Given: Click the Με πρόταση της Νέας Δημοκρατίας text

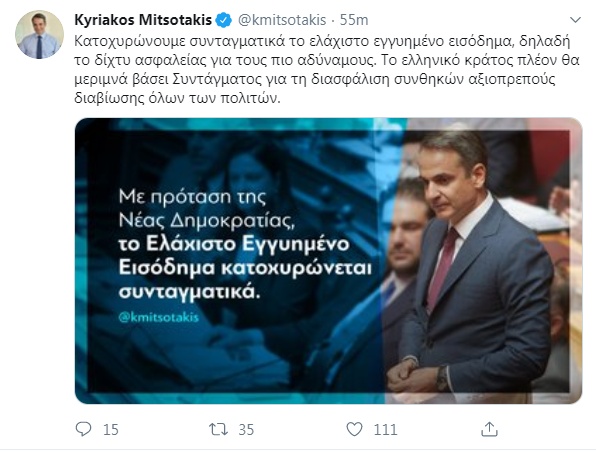Looking at the screenshot, I should click(206, 208).
